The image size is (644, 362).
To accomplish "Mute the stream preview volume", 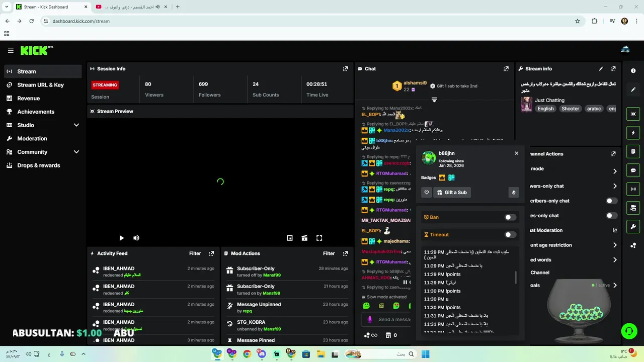I will click(x=136, y=238).
